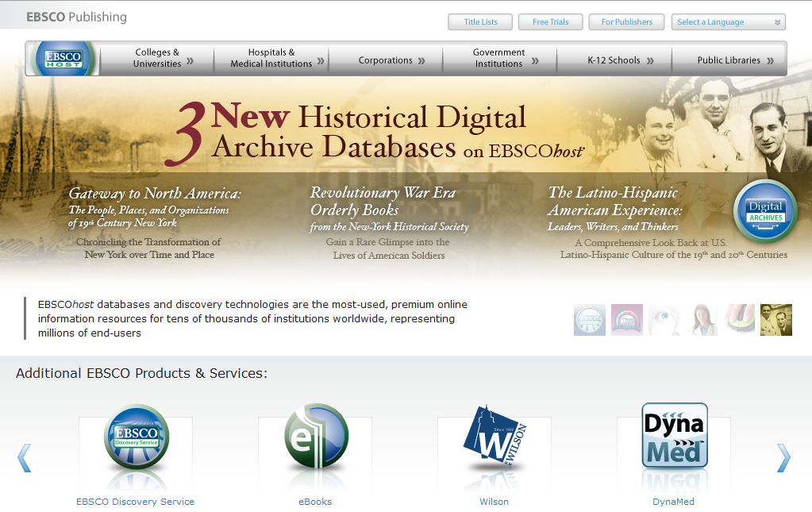Click 'Chronicling the Transformation of' banner text
Viewport: 812px width, 512px height.
pyautogui.click(x=148, y=242)
